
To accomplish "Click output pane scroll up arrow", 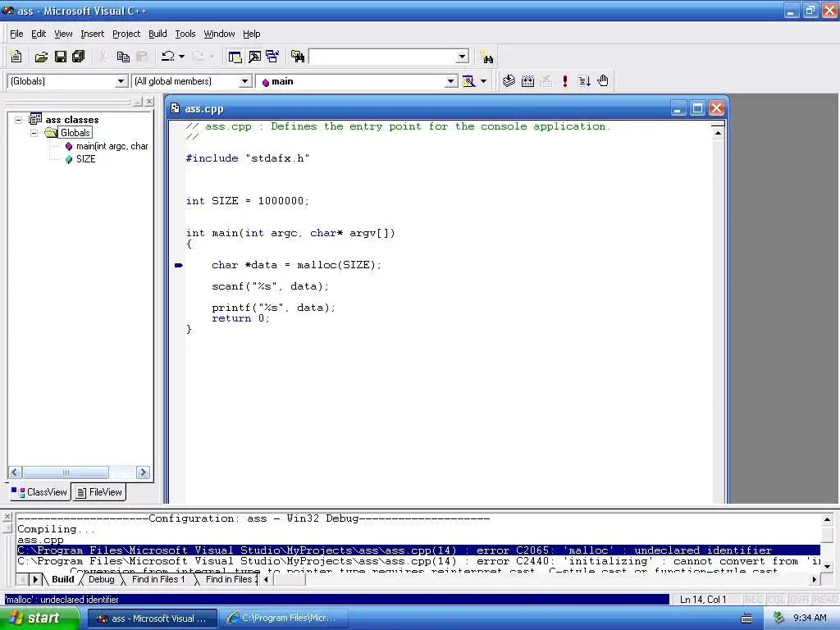I will (x=827, y=519).
